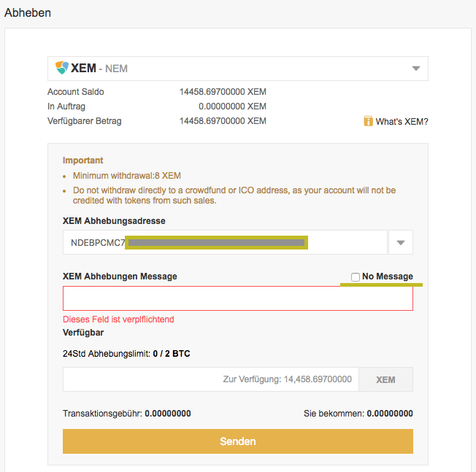Click the coin selector's grey arrow
Viewport: 476px width, 472px height.
(x=416, y=69)
